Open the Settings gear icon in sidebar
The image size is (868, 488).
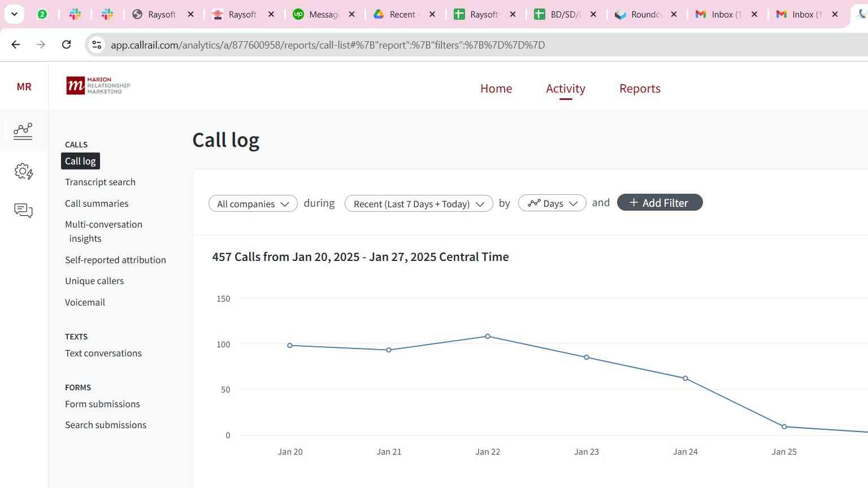(x=24, y=171)
